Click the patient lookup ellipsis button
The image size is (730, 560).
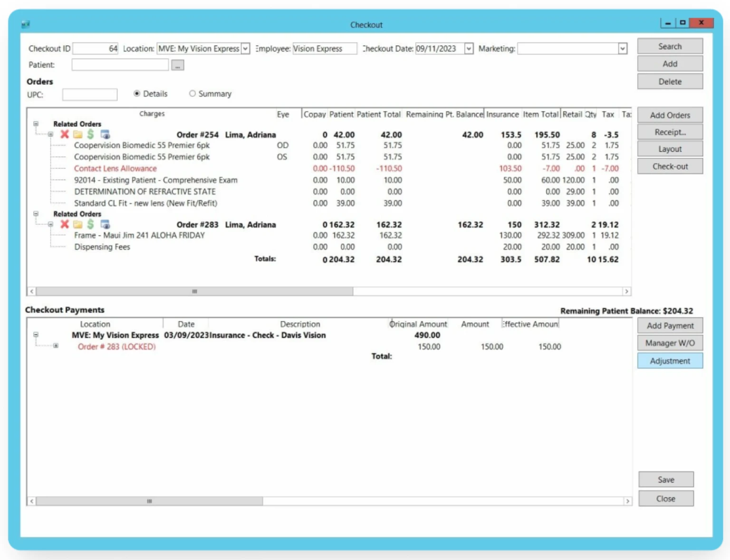(177, 65)
